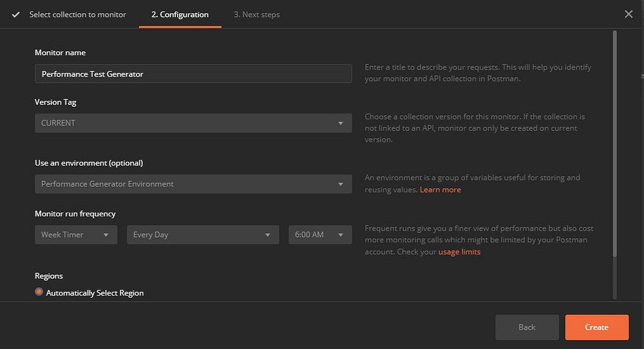Expand the Every Day schedule dropdown
The width and height of the screenshot is (644, 349).
click(x=203, y=235)
